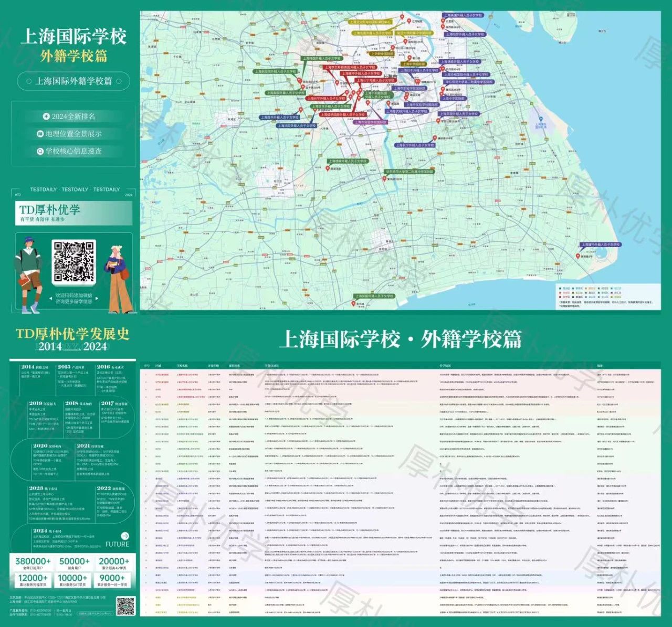
Task: Click the circled arrow above FUTURE
Action: 124,536
